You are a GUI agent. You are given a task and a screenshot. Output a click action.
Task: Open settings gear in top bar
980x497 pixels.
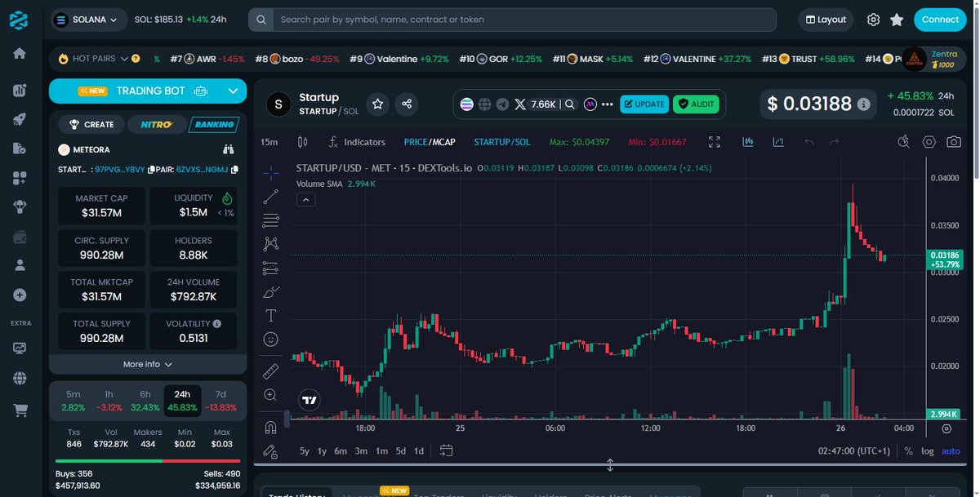[x=873, y=20]
